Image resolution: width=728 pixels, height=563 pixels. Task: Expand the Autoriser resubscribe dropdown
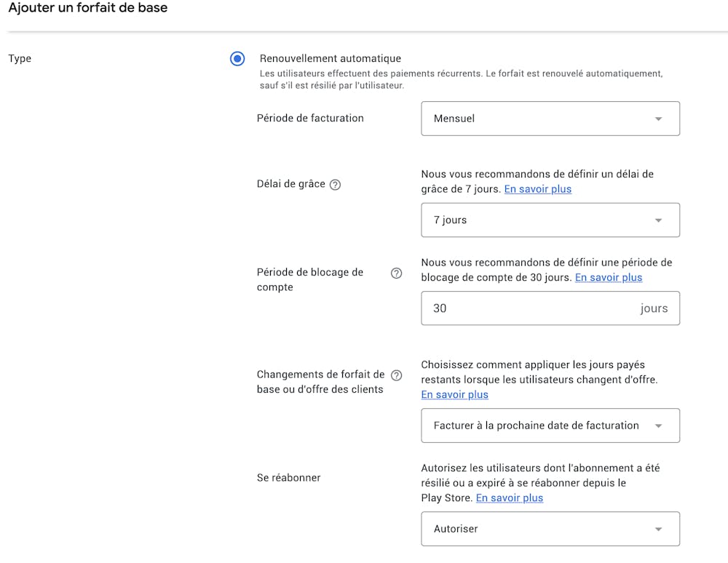click(550, 529)
